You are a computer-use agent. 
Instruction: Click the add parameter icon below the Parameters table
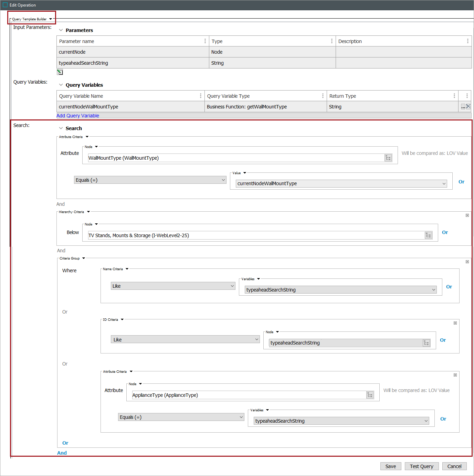tap(60, 72)
